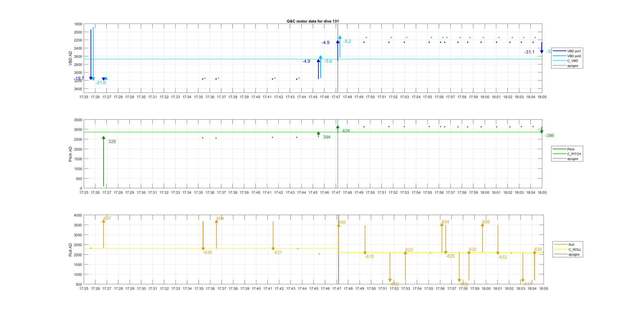Click the '-5.2' data label in VBD plot
Screen dimensions: 644x319
point(347,41)
